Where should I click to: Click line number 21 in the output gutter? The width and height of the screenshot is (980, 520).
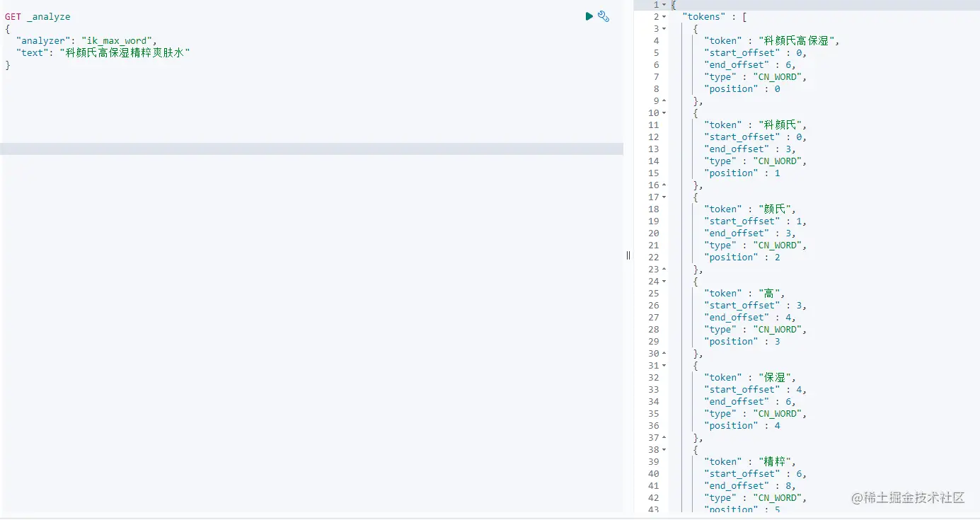(653, 245)
